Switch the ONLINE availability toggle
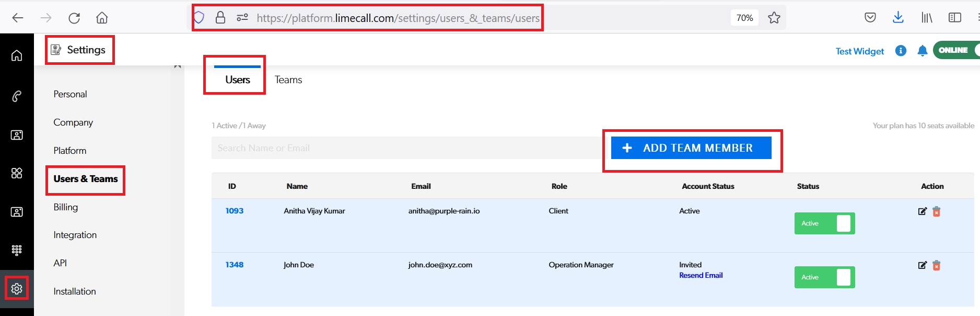 point(957,50)
